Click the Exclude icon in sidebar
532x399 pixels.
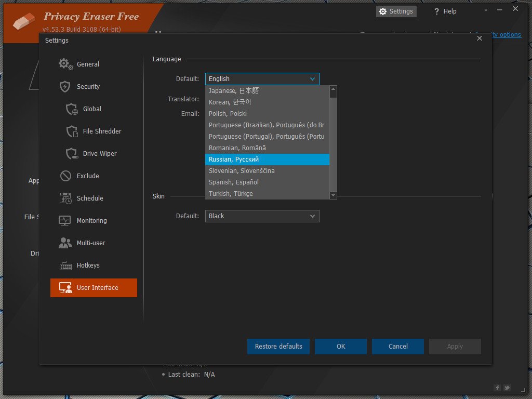click(65, 176)
